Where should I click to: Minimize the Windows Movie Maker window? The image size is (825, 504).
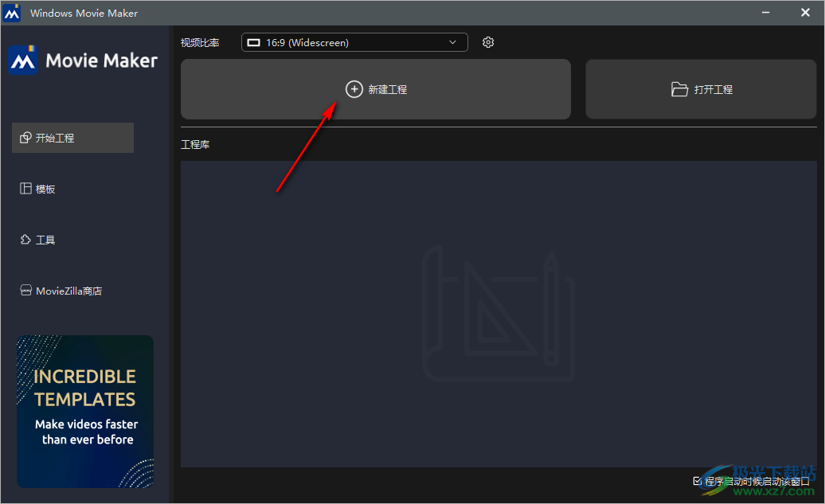click(x=765, y=13)
